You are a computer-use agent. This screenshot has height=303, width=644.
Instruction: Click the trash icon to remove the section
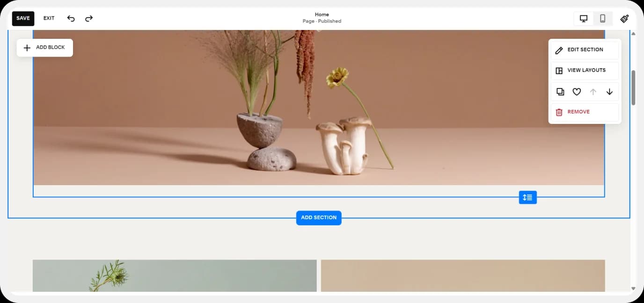559,112
